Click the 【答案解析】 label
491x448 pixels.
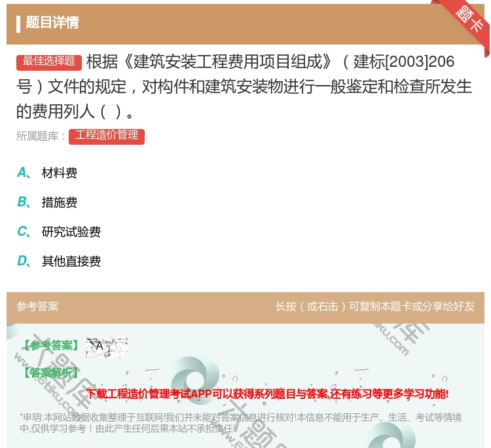pos(51,373)
